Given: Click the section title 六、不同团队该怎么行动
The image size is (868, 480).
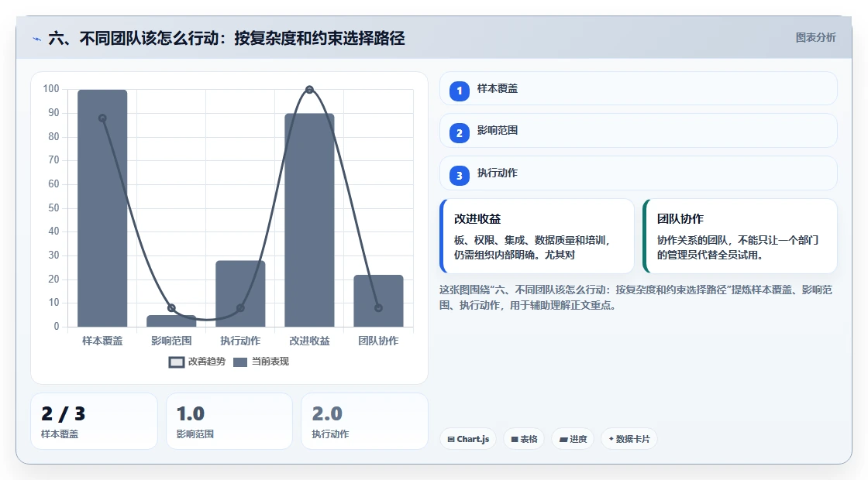Looking at the screenshot, I should [226, 38].
